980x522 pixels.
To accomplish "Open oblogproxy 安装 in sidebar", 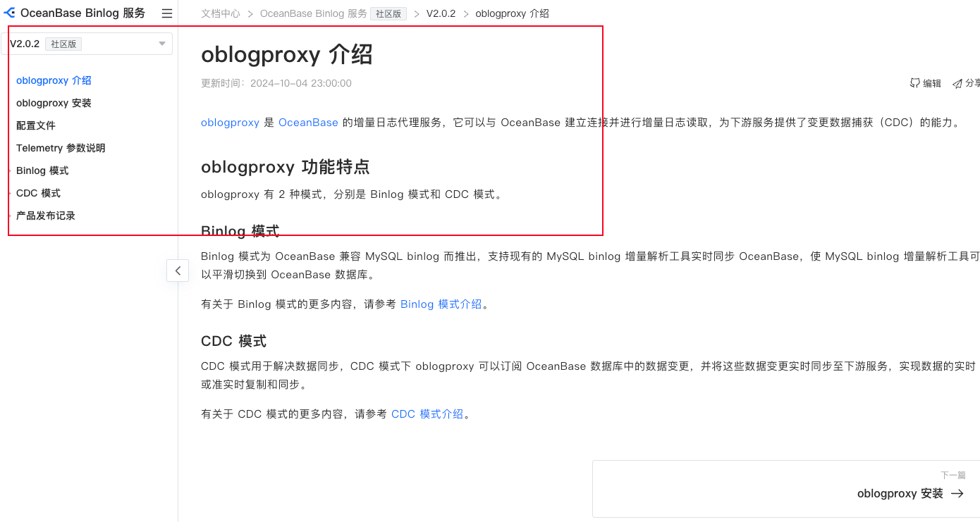I will pos(54,103).
